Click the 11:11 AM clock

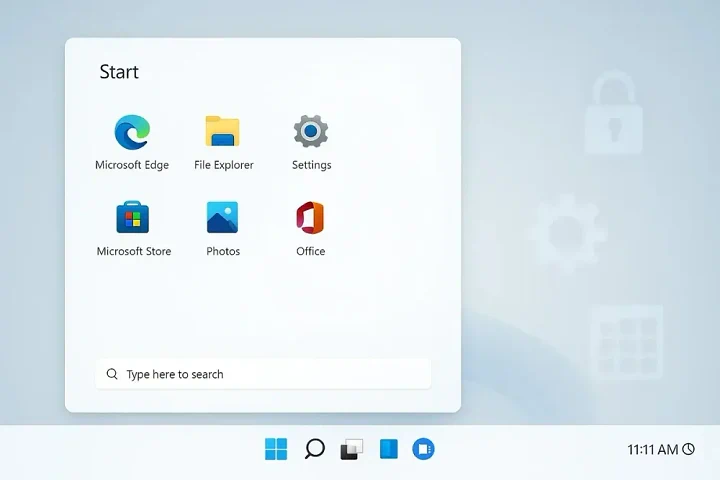[652, 449]
